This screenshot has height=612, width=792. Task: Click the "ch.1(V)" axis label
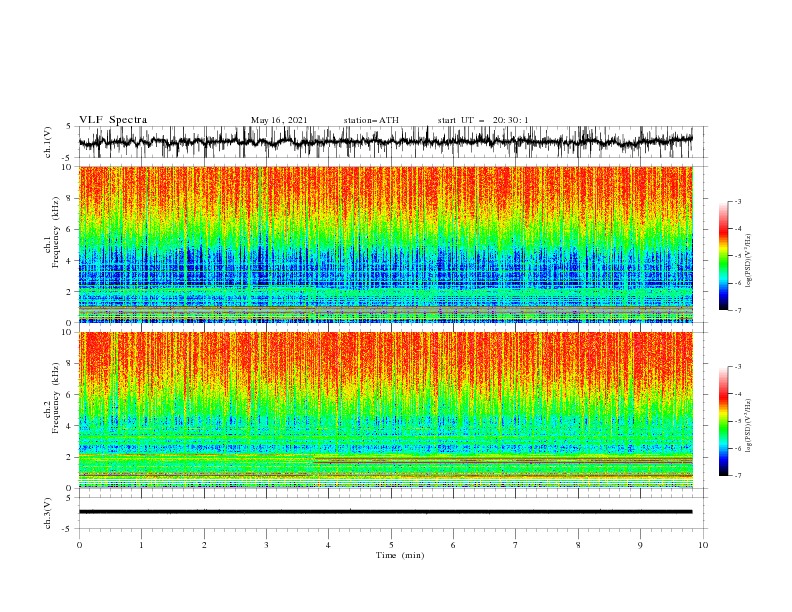(47, 142)
